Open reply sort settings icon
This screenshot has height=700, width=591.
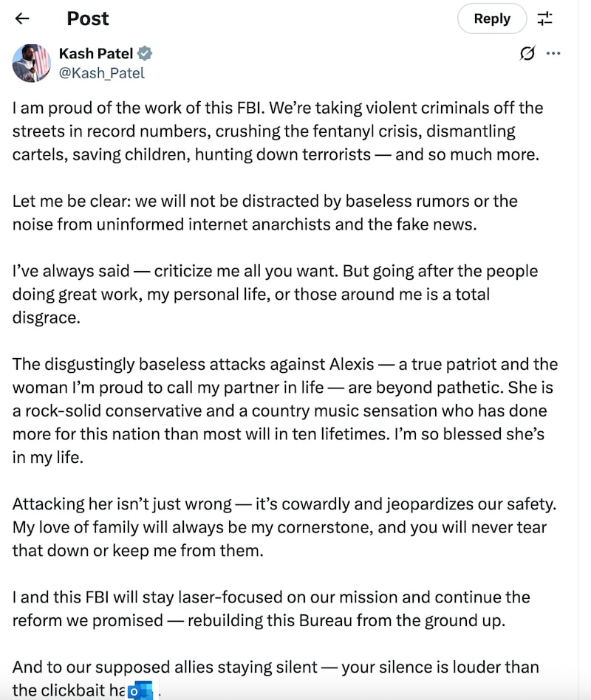pos(544,18)
